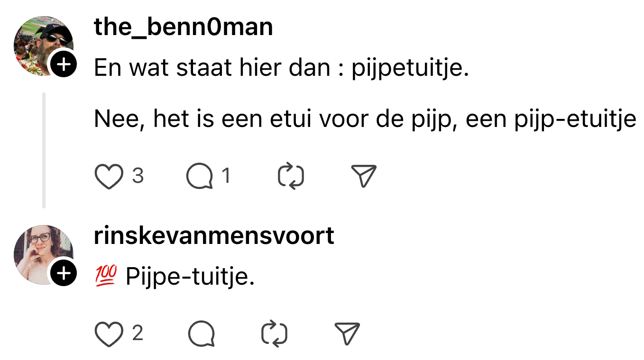The height and width of the screenshot is (360, 644).
Task: Reply to rinskevanmensvoort's post via comment bubble
Action: 202,334
